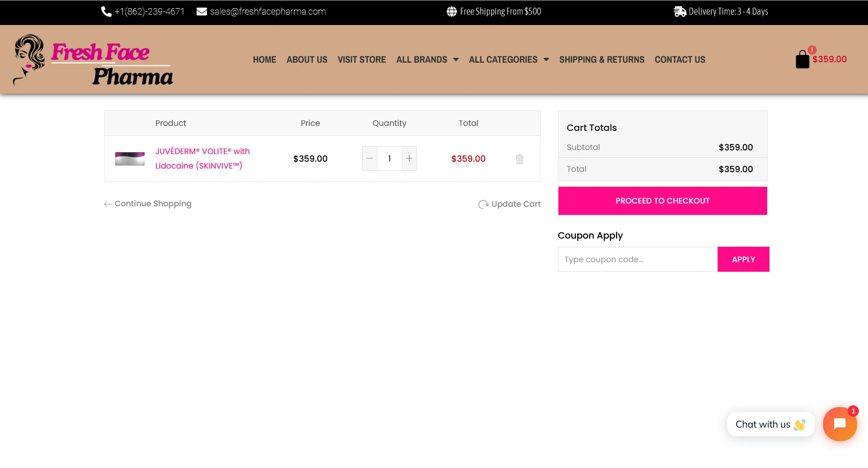Click the Product column header
The image size is (868, 468).
(x=171, y=123)
